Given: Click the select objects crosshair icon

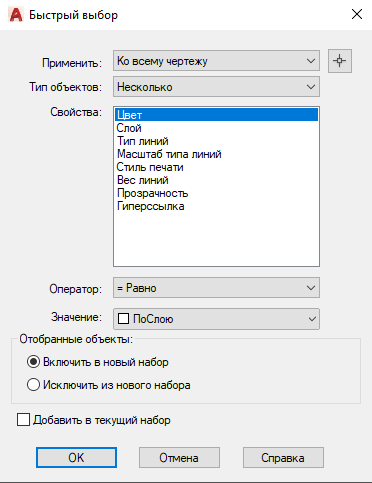Looking at the screenshot, I should (340, 61).
